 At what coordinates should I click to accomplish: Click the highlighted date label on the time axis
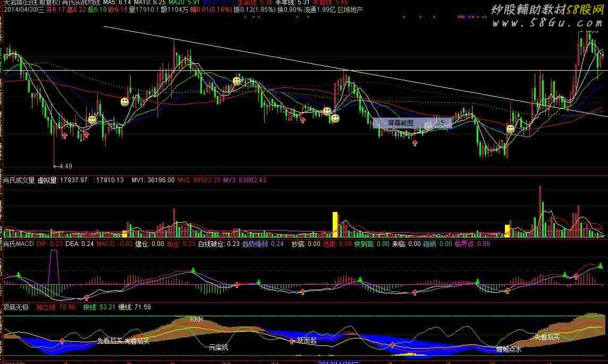tap(339, 362)
